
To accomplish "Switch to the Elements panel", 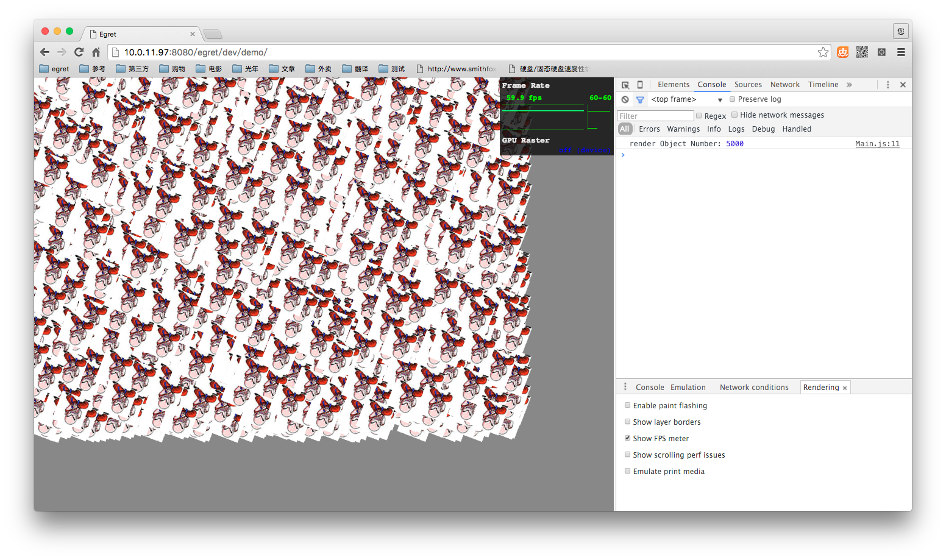I will coord(674,85).
